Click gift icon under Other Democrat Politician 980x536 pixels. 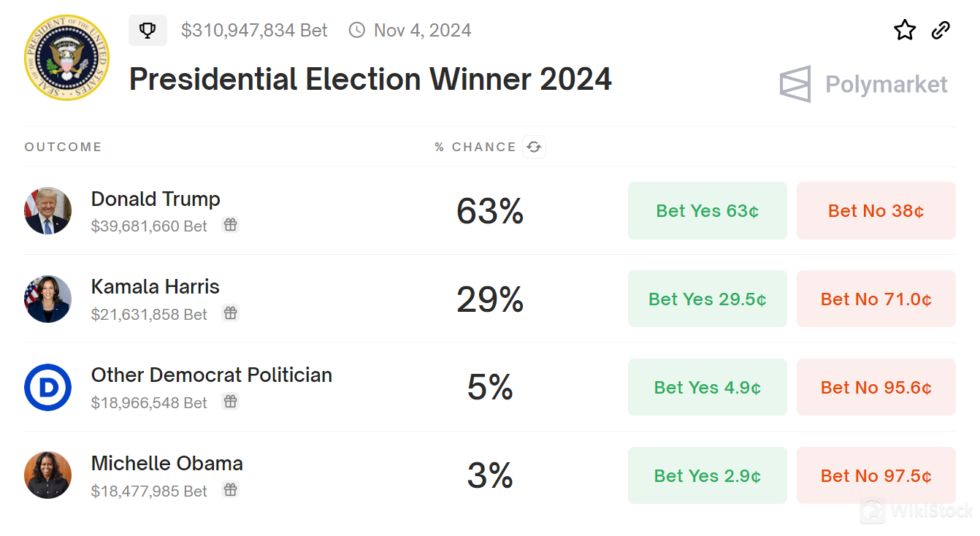click(x=230, y=402)
